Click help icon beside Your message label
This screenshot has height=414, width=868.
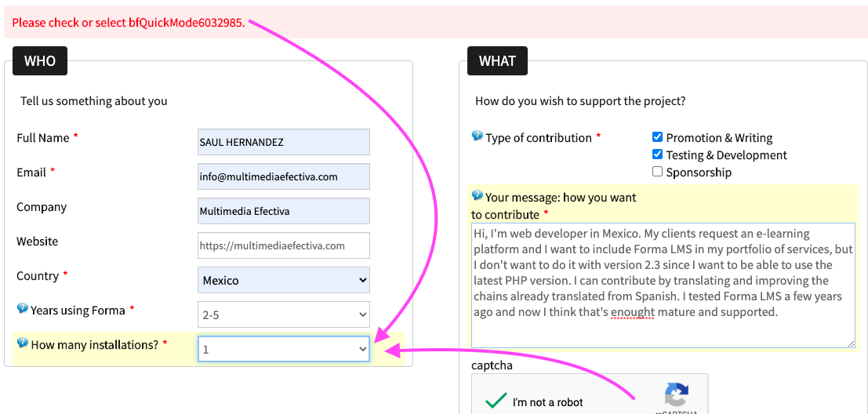477,196
